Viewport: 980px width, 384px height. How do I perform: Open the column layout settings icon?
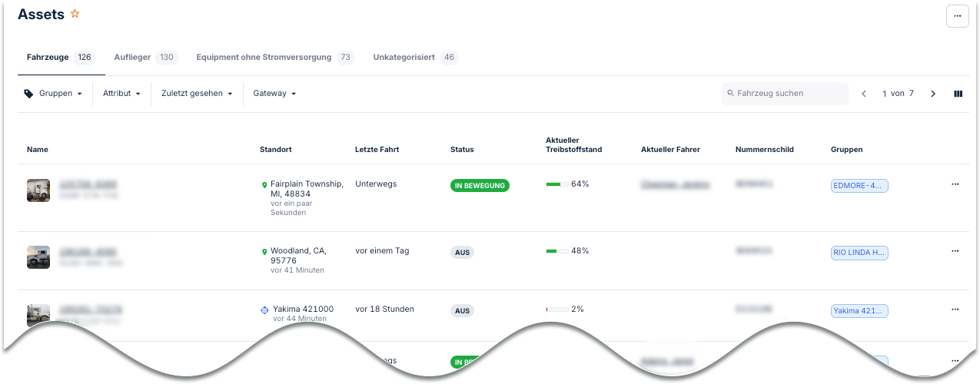point(958,94)
